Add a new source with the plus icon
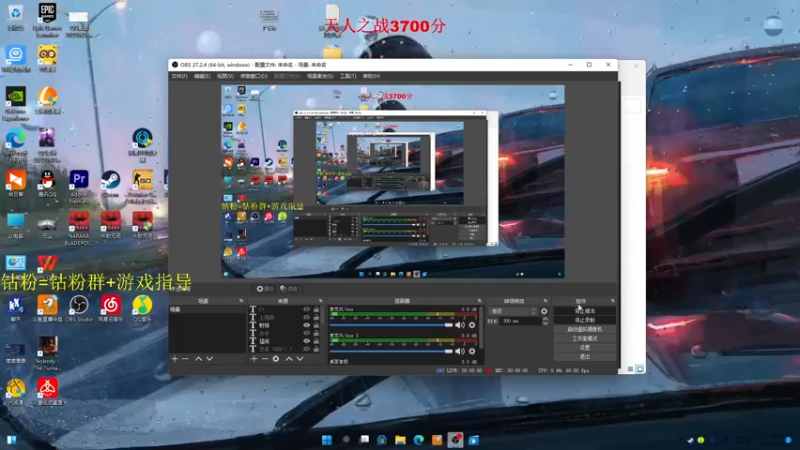The width and height of the screenshot is (800, 450). (x=254, y=359)
